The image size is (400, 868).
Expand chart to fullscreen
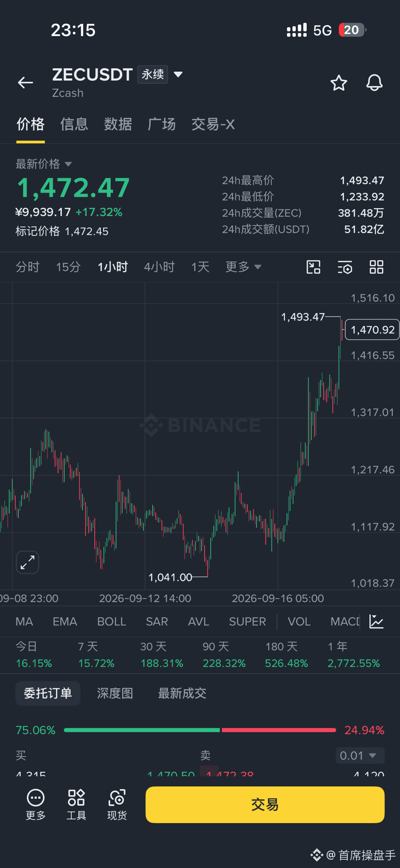(28, 562)
